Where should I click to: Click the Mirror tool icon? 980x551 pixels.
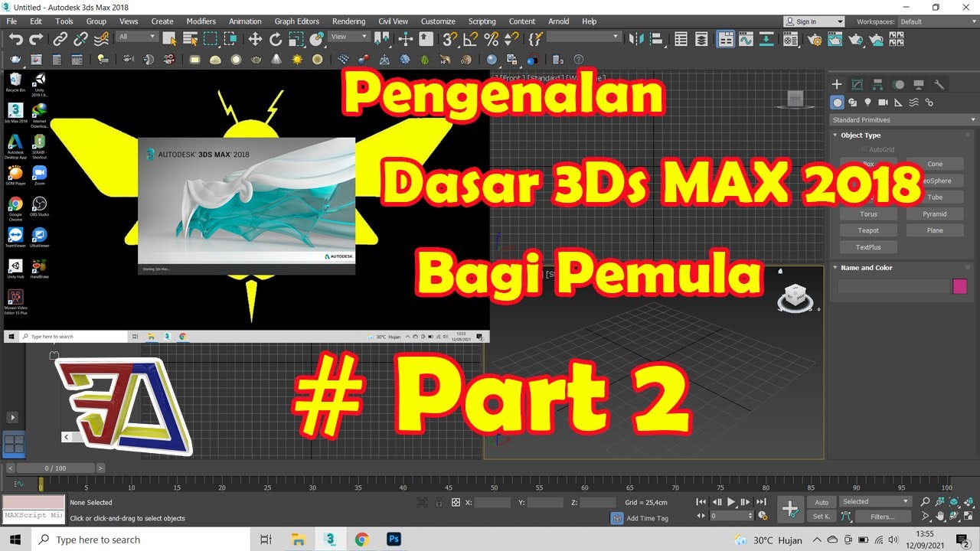(x=635, y=38)
